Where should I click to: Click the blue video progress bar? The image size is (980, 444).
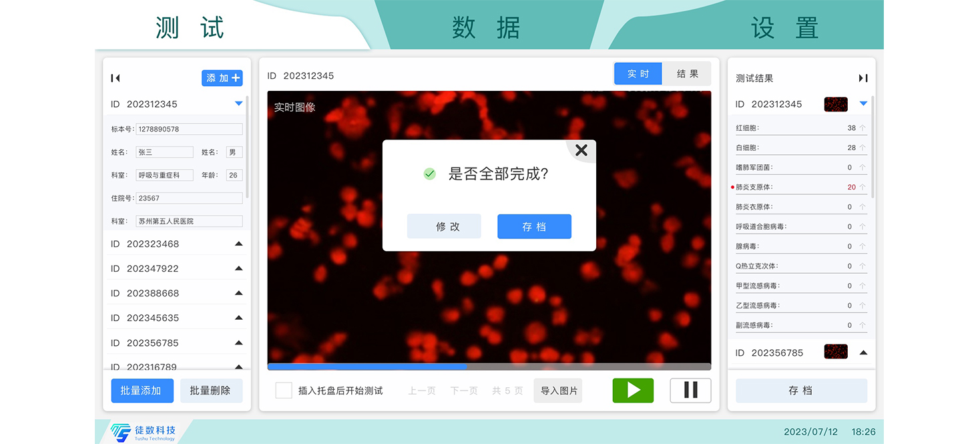tap(367, 366)
